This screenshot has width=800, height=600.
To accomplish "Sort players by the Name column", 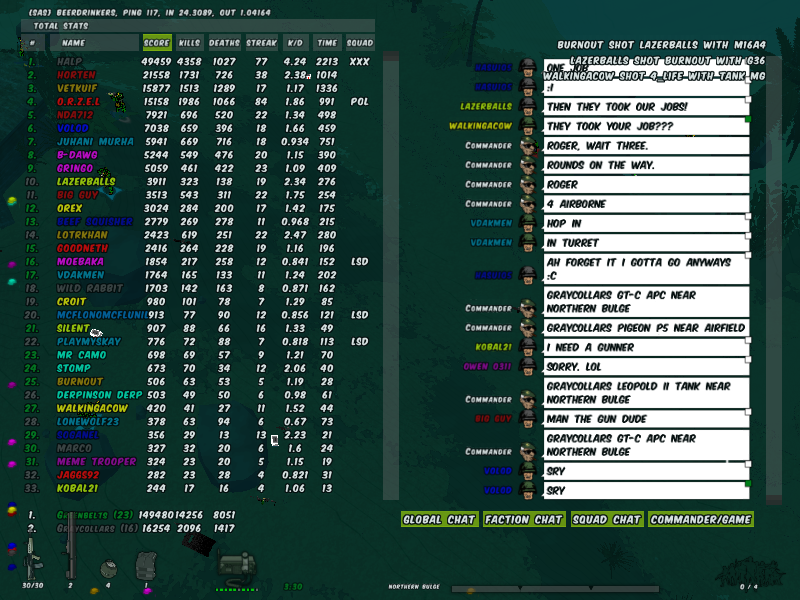I will click(94, 43).
